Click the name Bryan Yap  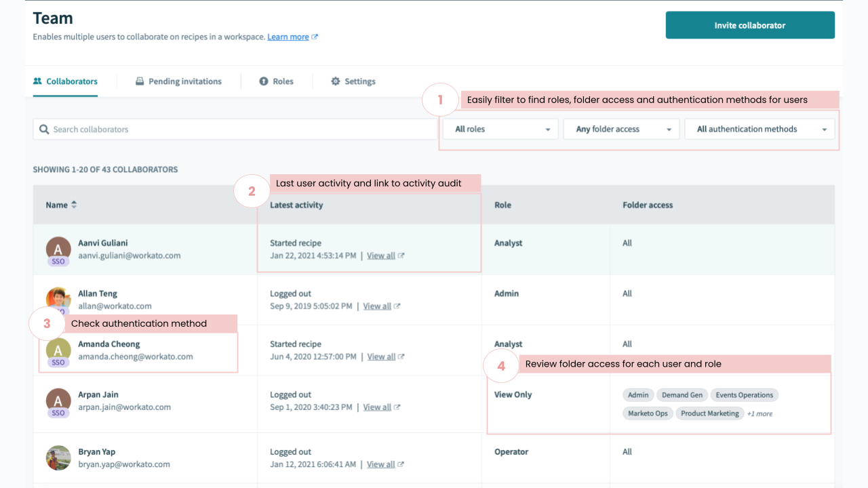[x=98, y=451]
